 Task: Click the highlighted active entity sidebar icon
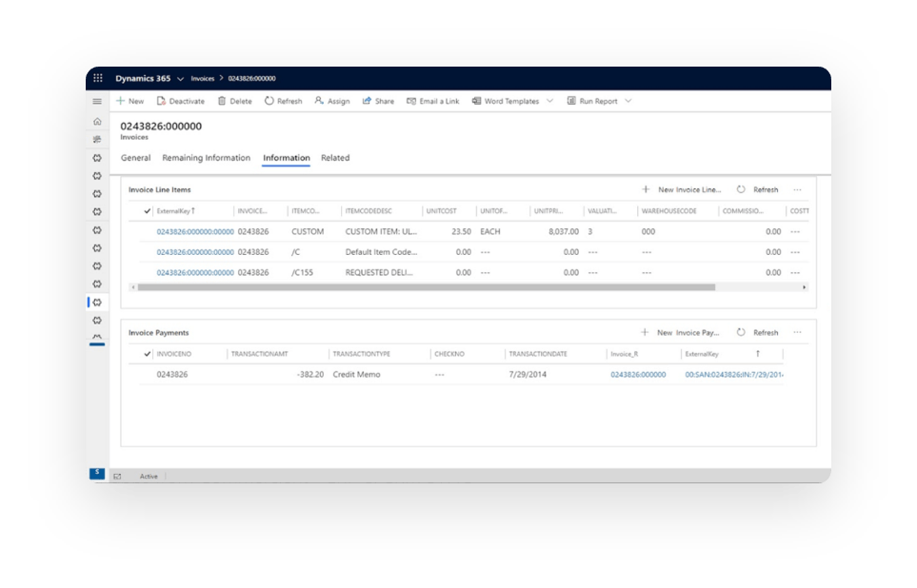coord(97,303)
